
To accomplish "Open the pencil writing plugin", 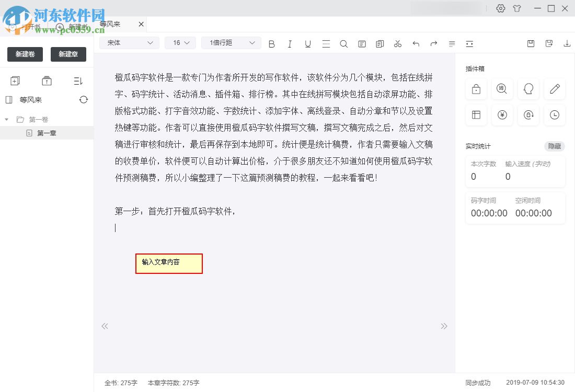I will pos(554,89).
